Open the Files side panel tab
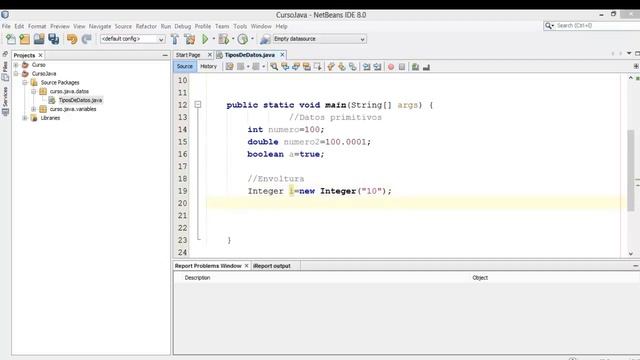640x360 pixels. pyautogui.click(x=5, y=70)
